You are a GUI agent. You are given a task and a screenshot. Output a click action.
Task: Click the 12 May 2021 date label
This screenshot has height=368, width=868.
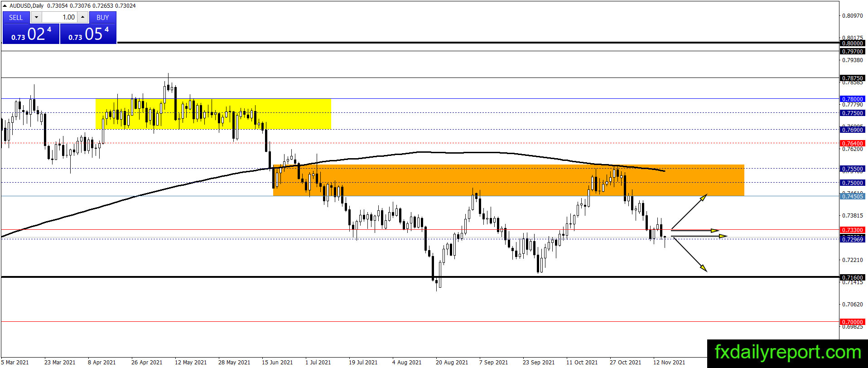click(191, 363)
